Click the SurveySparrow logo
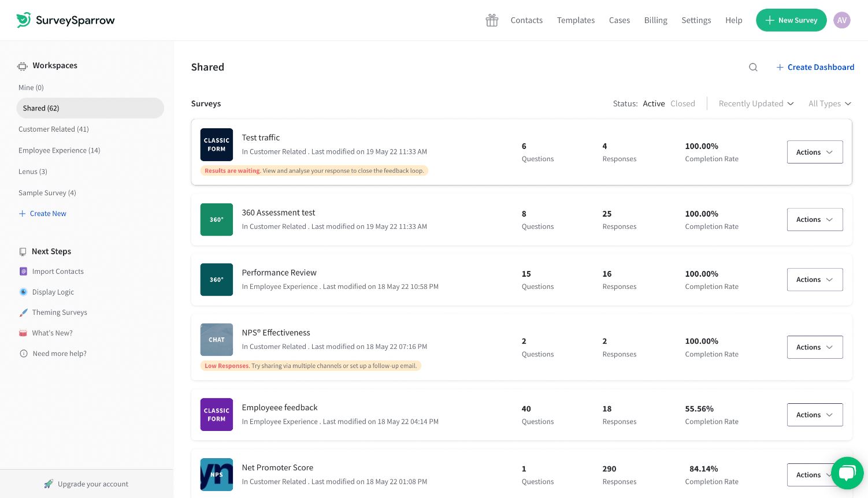 (x=65, y=20)
